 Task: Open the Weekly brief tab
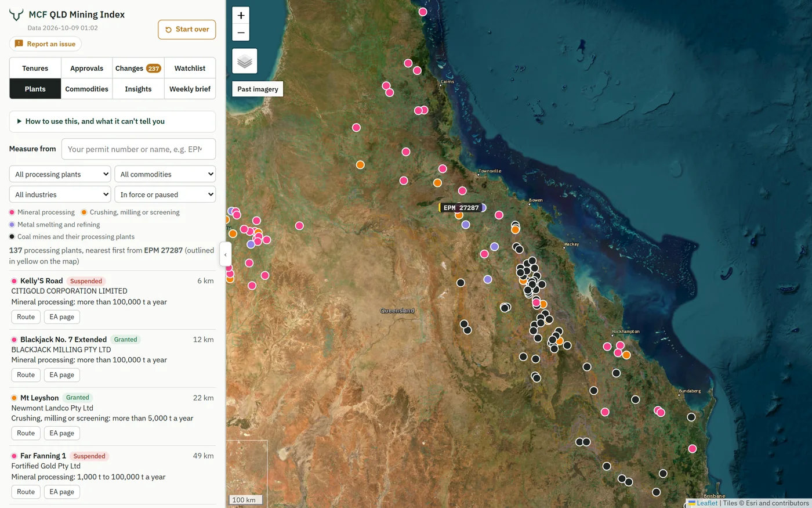[x=190, y=89]
